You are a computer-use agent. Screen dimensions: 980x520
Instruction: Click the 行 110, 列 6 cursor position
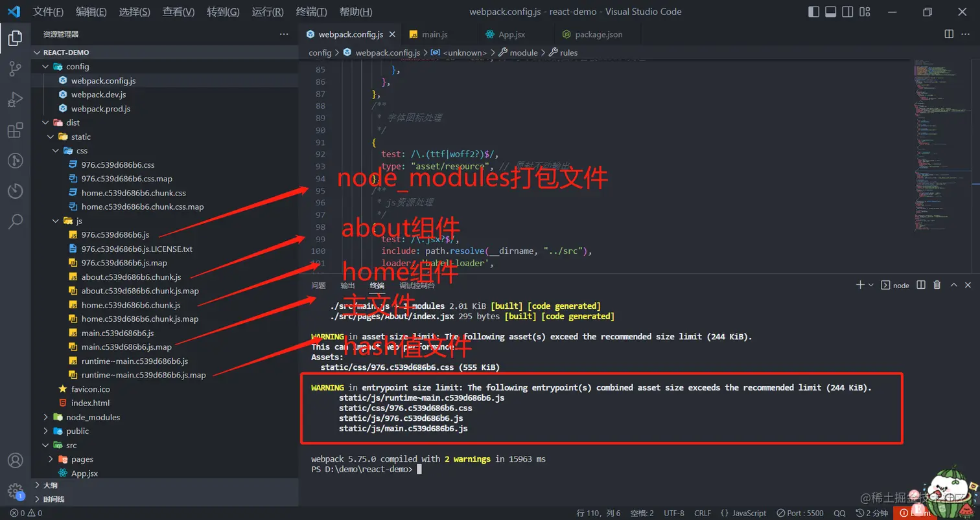(x=598, y=514)
